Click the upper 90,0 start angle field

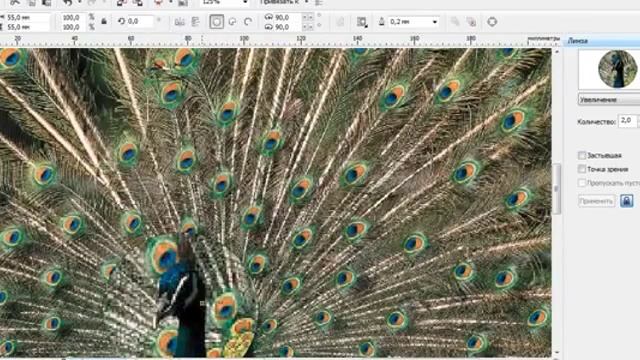[287, 18]
